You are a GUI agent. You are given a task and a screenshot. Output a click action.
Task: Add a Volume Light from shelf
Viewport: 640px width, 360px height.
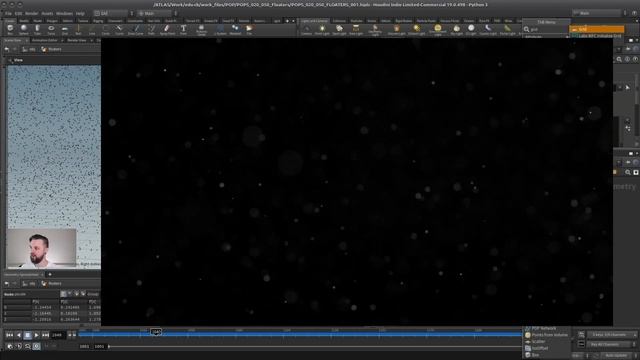396,29
